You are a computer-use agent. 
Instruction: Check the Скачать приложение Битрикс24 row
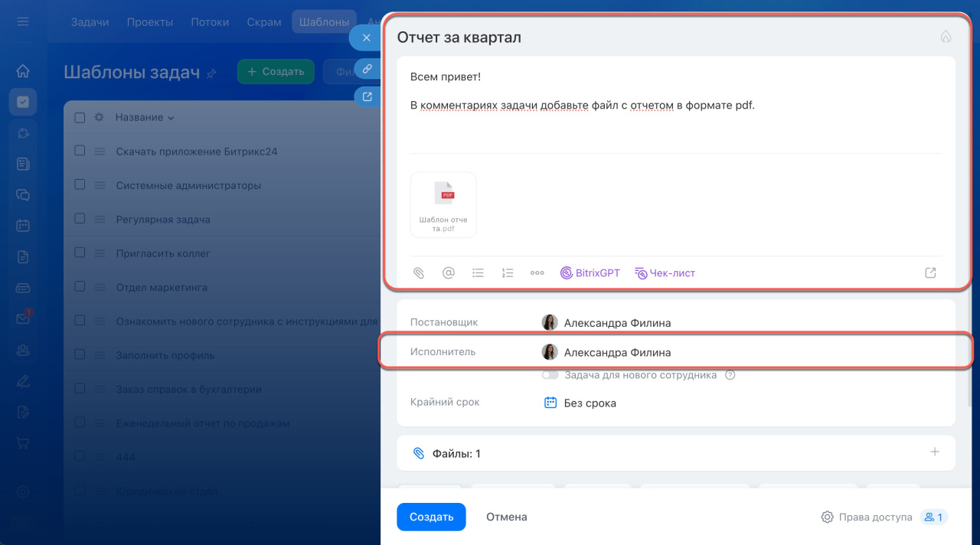[x=80, y=151]
